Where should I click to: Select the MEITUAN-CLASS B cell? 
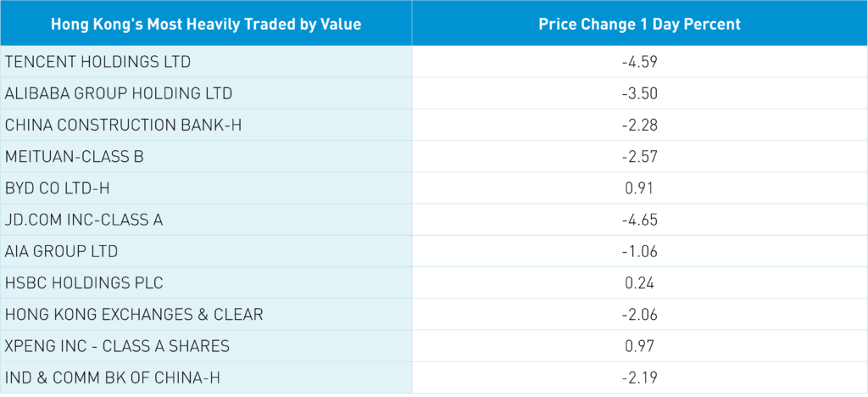coord(75,157)
